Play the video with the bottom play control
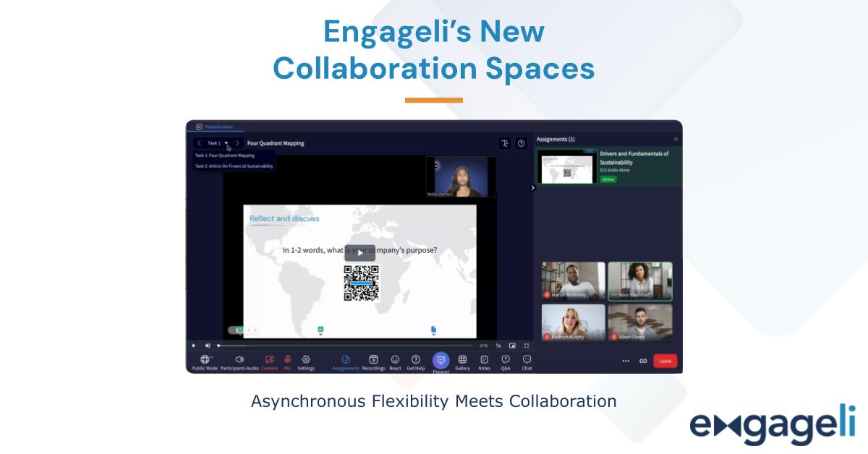The image size is (868, 454). (x=193, y=346)
